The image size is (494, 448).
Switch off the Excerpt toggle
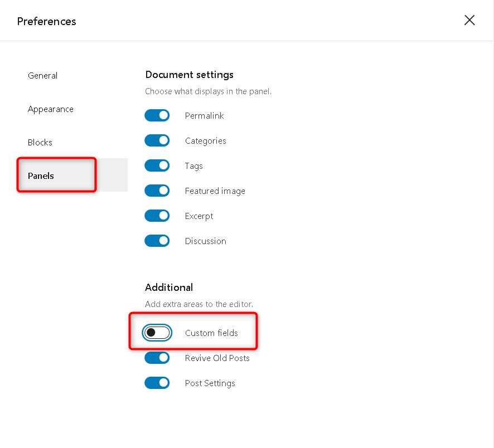[x=157, y=216]
